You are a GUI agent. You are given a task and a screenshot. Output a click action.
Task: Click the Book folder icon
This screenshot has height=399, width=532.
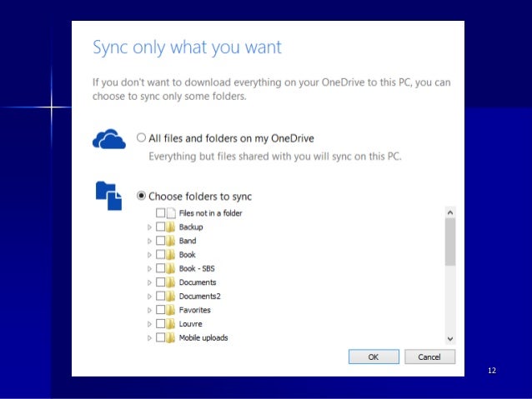click(x=171, y=255)
